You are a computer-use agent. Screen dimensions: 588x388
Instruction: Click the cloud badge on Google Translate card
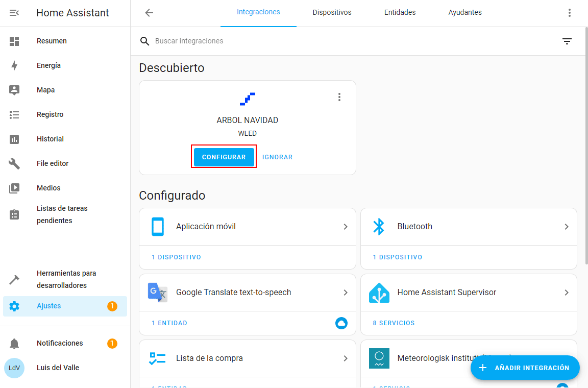(341, 323)
